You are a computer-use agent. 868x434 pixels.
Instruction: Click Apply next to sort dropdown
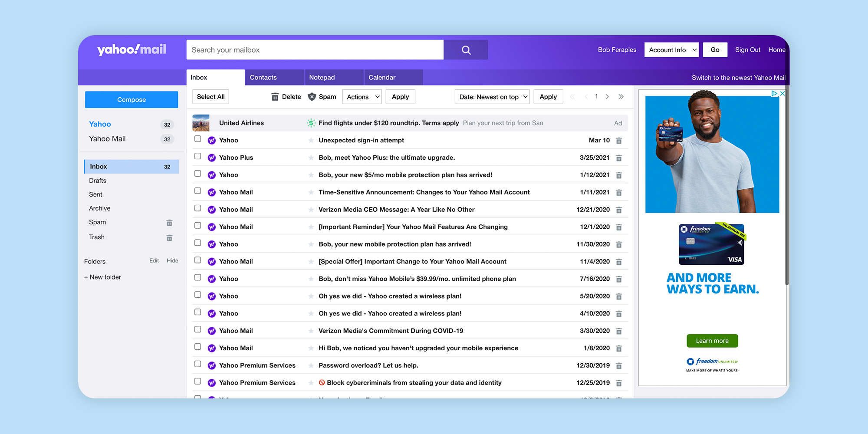click(x=548, y=97)
